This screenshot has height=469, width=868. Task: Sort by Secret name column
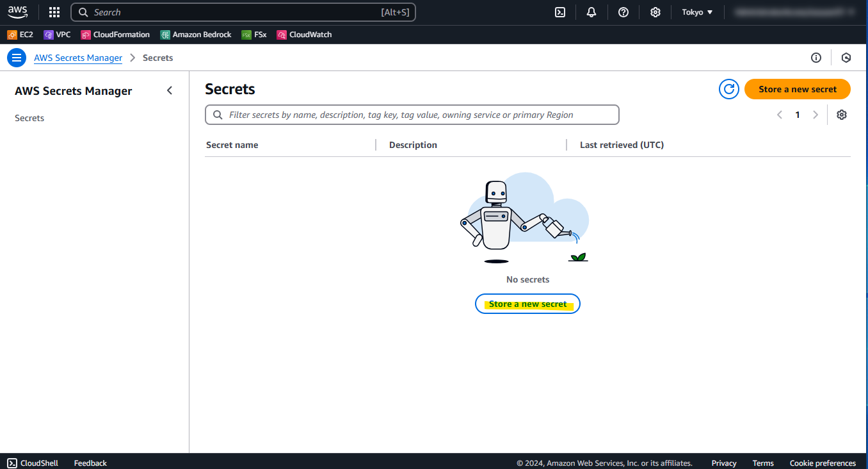(232, 145)
